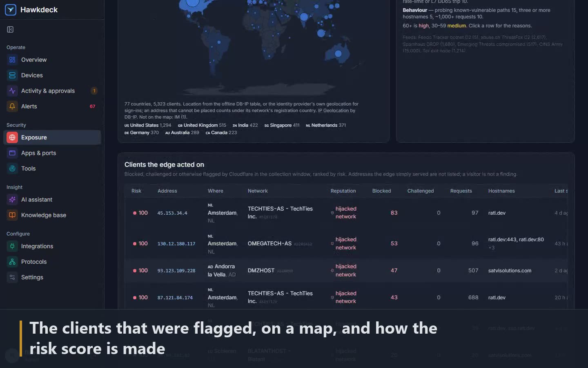Screen dimensions: 588x368
Task: Select the OMEGATECH-AS network cell
Action: tap(280, 244)
